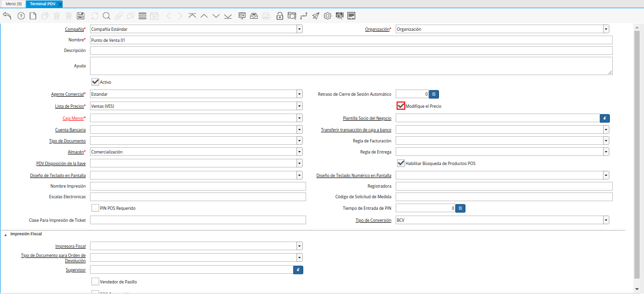Open the Caja Menor dropdown list

(299, 118)
